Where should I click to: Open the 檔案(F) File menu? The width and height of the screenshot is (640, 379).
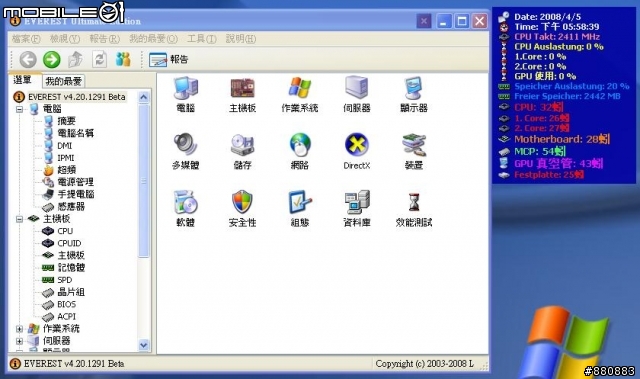(x=26, y=39)
